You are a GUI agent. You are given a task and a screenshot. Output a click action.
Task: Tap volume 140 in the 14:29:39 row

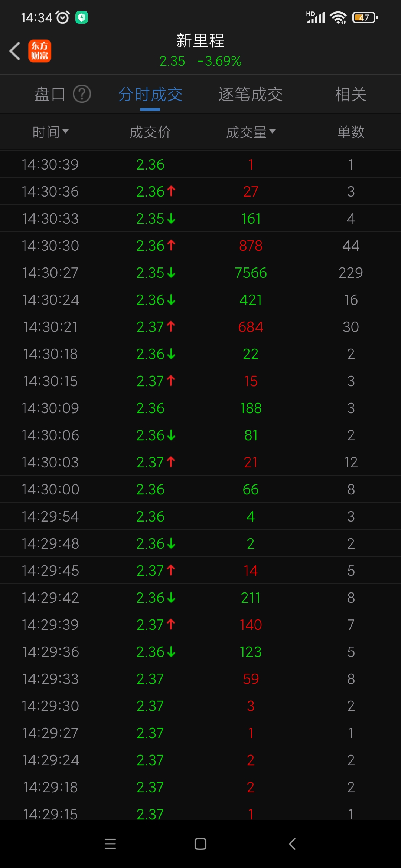(x=251, y=625)
